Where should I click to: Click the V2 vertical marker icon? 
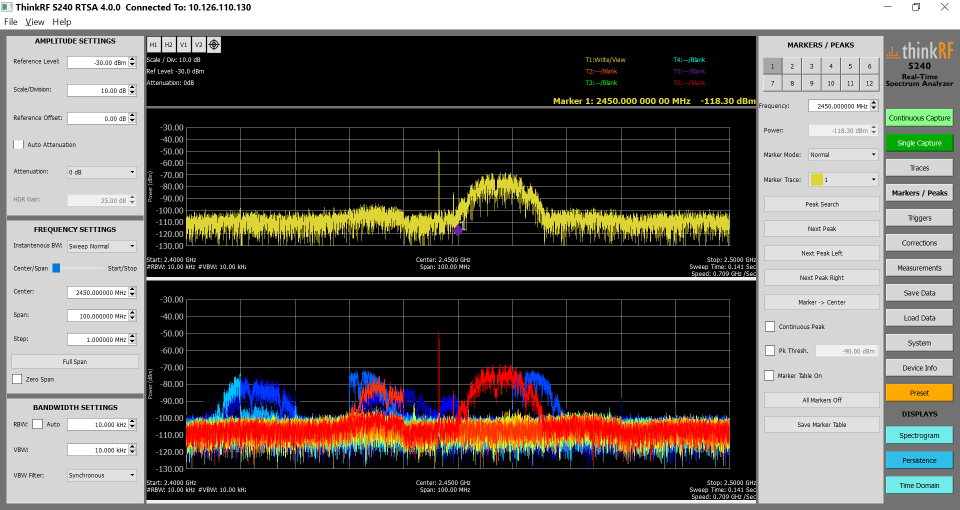pyautogui.click(x=199, y=45)
